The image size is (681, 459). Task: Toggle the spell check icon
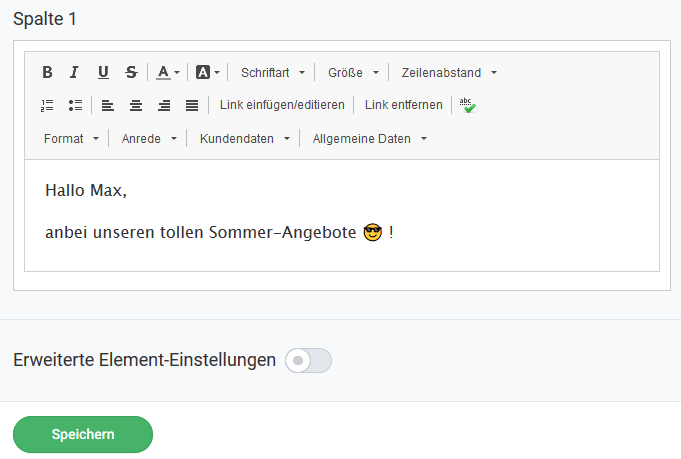click(467, 105)
